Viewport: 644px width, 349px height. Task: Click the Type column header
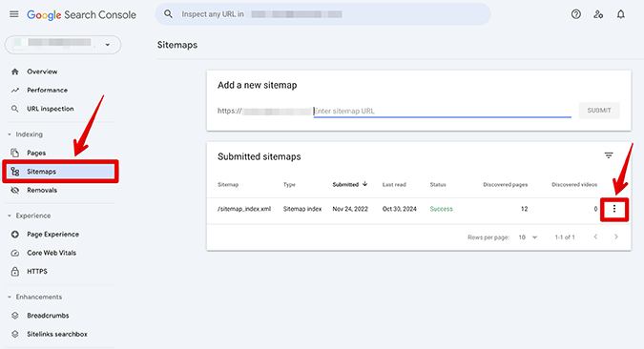pos(289,185)
